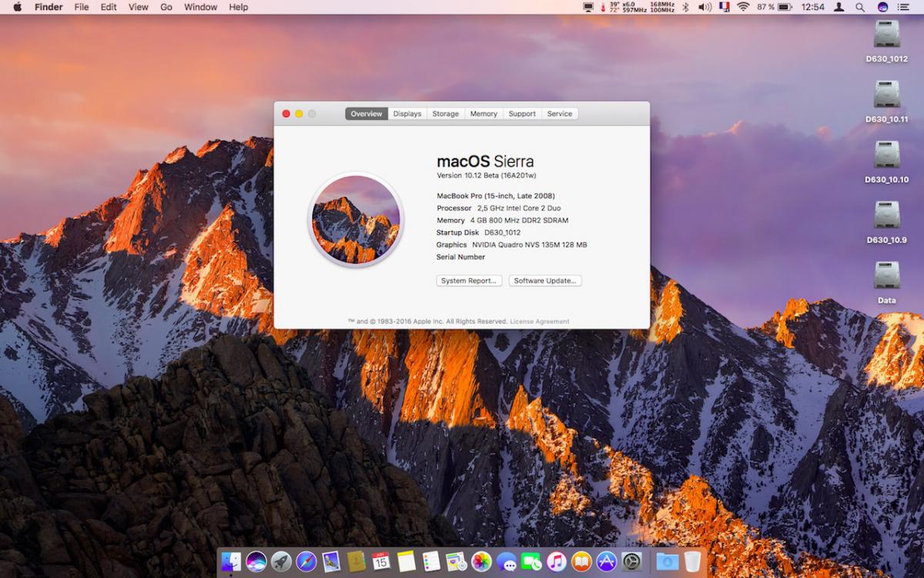The image size is (924, 578).
Task: Open Spotlight search
Action: pos(860,7)
